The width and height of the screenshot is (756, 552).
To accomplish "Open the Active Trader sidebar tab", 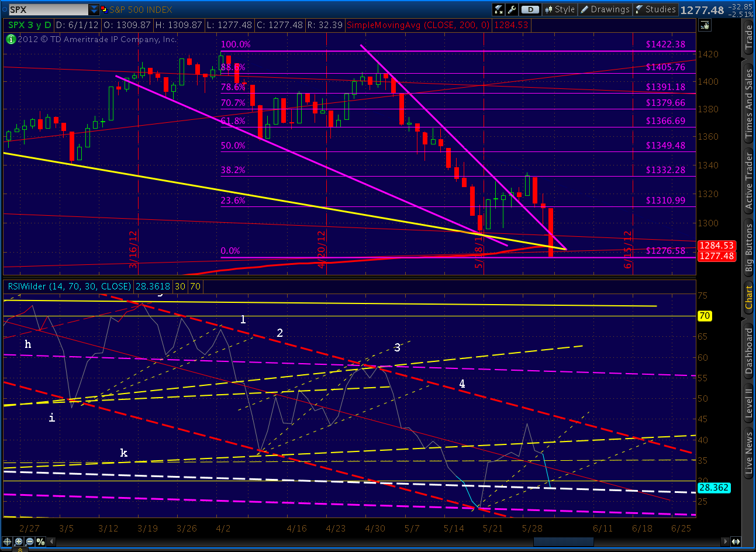I will [x=748, y=180].
